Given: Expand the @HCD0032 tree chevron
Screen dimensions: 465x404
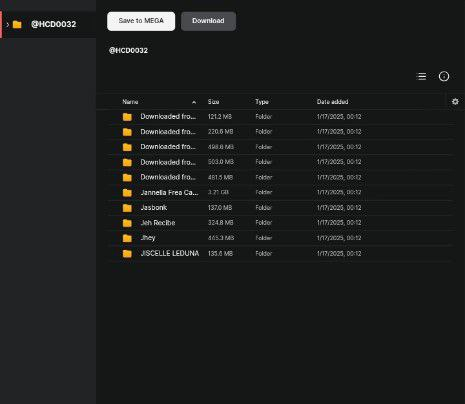Looking at the screenshot, I should pyautogui.click(x=7, y=24).
